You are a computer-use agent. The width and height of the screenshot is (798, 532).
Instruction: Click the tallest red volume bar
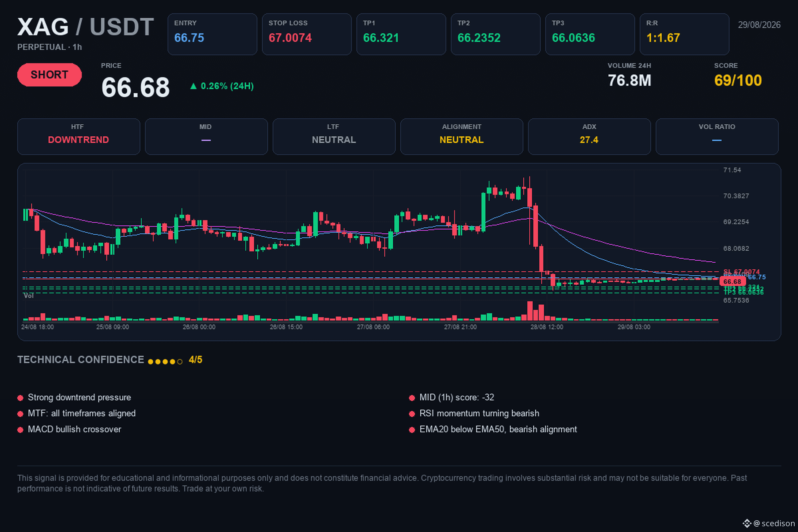pos(530,311)
